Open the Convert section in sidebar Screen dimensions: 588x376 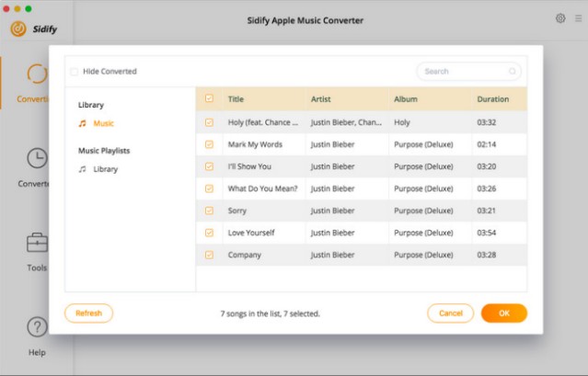pyautogui.click(x=36, y=74)
